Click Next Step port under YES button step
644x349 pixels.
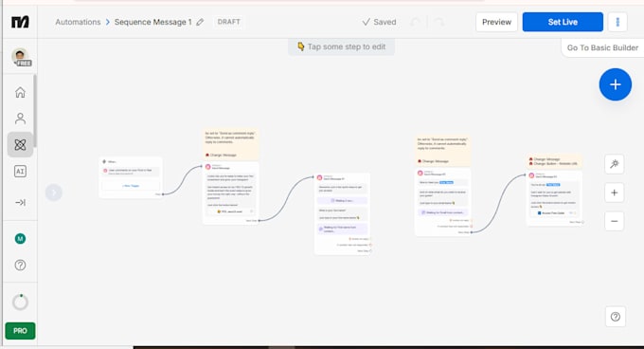tap(259, 221)
